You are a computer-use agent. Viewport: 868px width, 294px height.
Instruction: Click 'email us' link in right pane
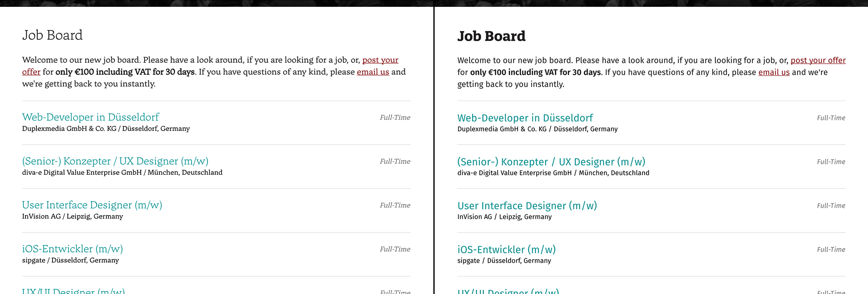coord(773,73)
